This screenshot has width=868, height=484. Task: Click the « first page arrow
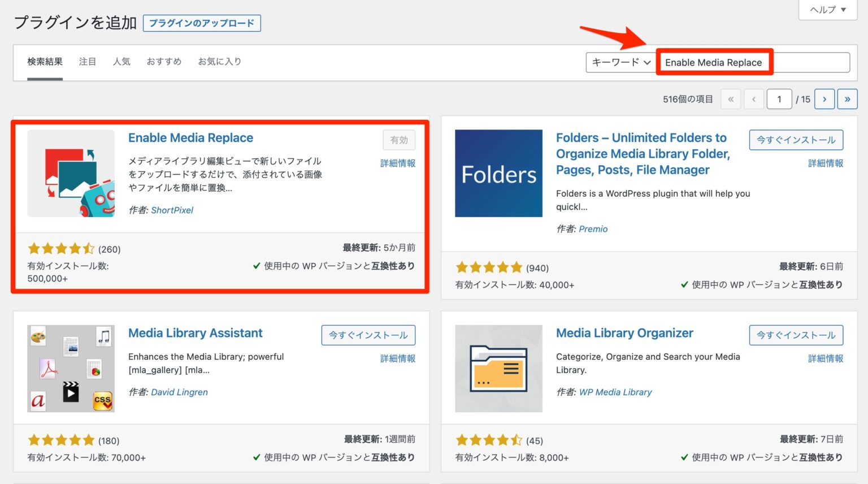(x=731, y=99)
